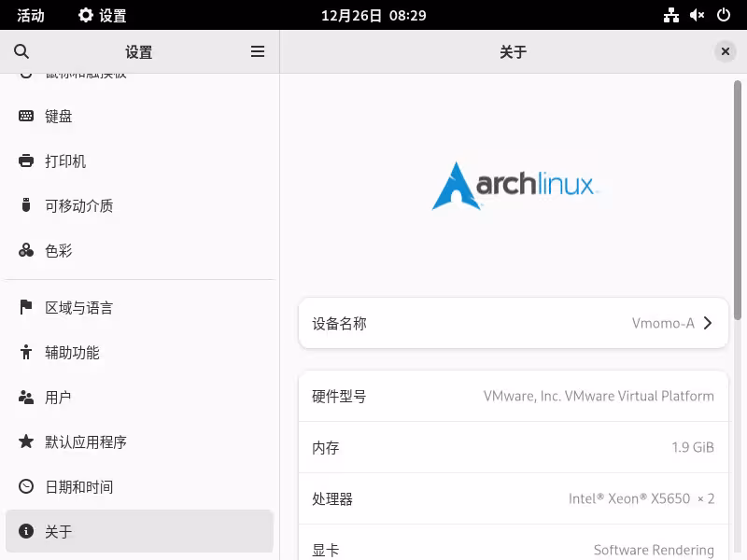Select the 关于 sidebar entry
Viewport: 747px width, 560px height.
(139, 531)
